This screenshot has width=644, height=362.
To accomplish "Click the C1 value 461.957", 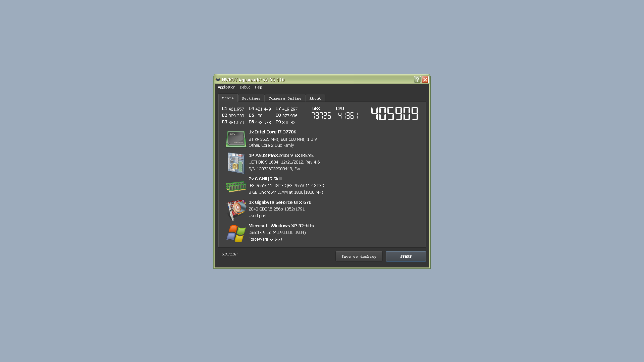I will pyautogui.click(x=236, y=109).
